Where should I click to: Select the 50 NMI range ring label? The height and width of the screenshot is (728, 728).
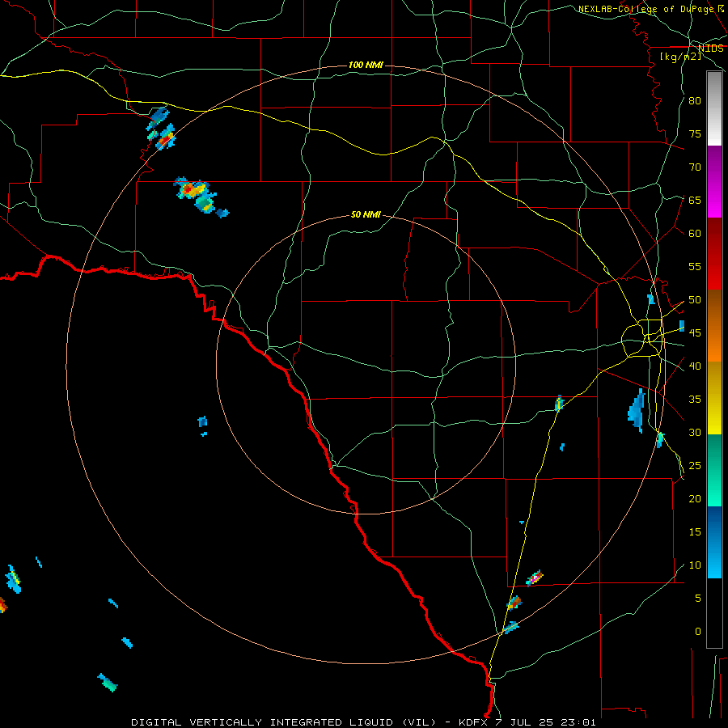pos(366,214)
